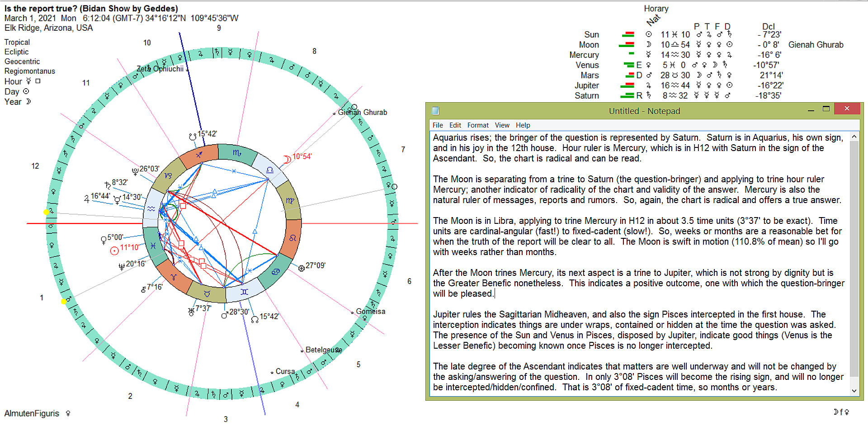Screen dimensions: 868x426
Task: Click the Regiomontanus house system label
Action: click(x=30, y=71)
